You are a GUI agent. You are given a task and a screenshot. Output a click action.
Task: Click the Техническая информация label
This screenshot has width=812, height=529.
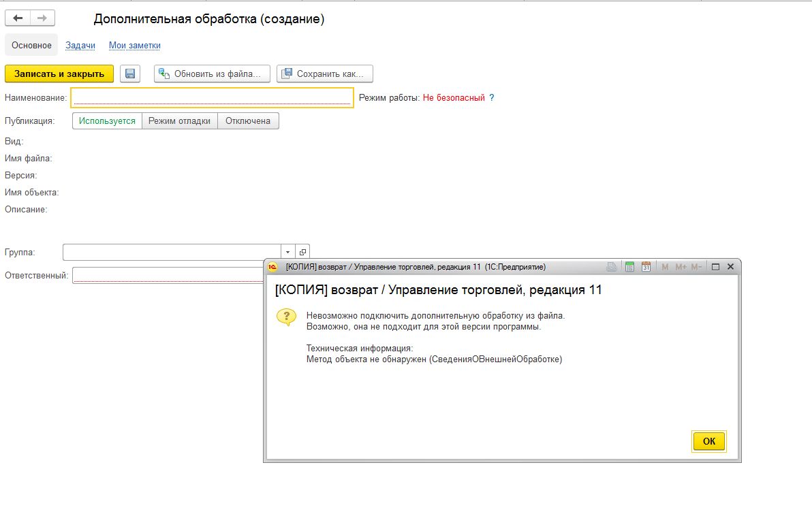point(360,349)
